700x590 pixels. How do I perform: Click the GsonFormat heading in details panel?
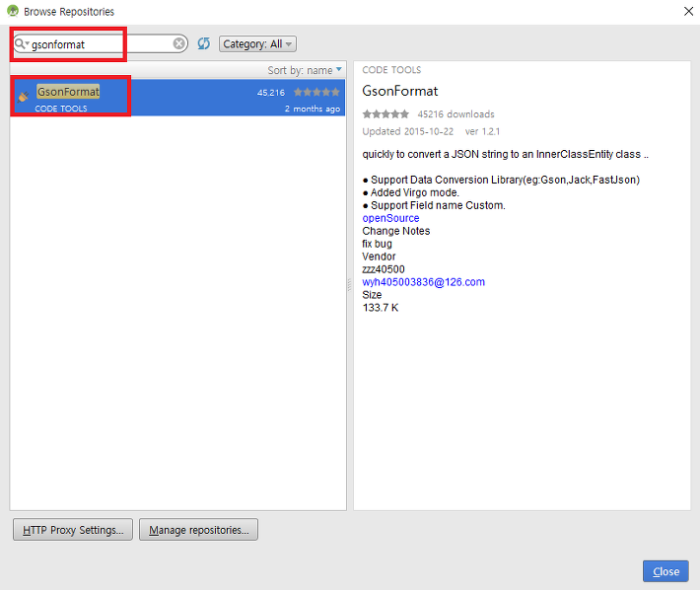(x=400, y=91)
